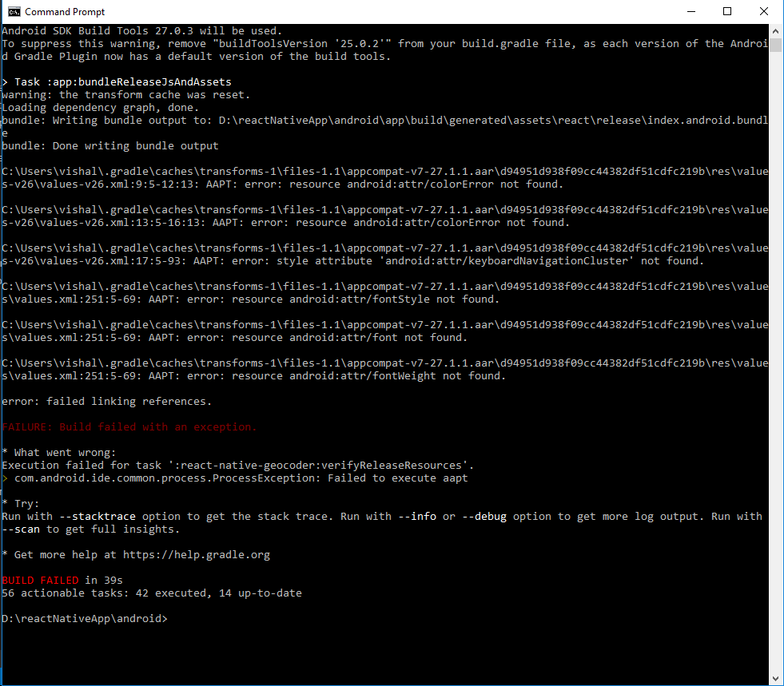The height and width of the screenshot is (686, 784).
Task: Click the Command Prompt title text
Action: pyautogui.click(x=65, y=11)
